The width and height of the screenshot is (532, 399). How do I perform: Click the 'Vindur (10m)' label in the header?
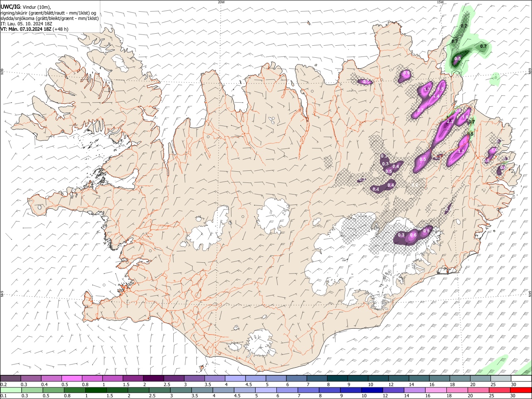click(x=37, y=7)
